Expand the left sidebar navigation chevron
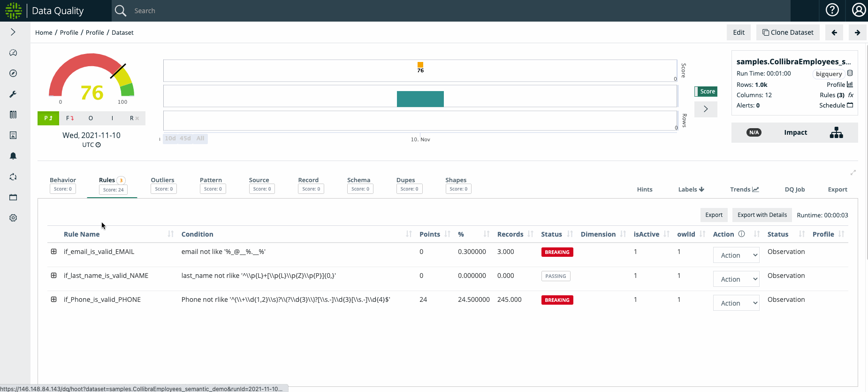The image size is (868, 392). [x=13, y=32]
